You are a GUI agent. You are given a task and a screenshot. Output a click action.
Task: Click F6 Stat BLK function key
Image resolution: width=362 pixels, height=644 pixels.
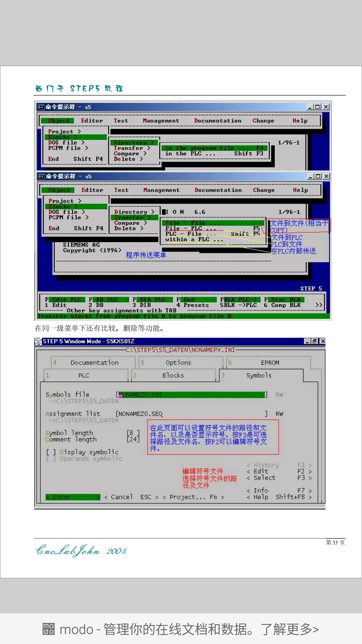[284, 302]
